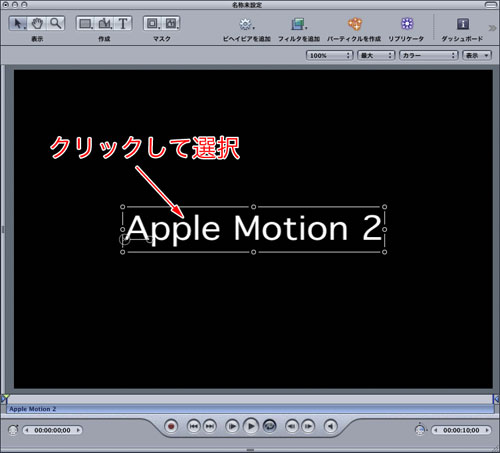Click the main Play button

(x=251, y=426)
